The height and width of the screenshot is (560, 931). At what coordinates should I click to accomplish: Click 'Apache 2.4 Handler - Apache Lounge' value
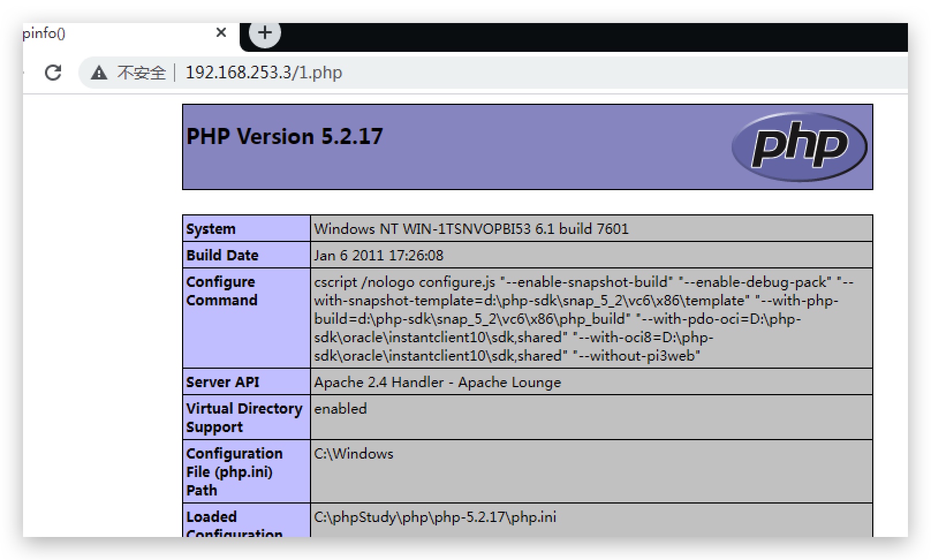tap(437, 382)
